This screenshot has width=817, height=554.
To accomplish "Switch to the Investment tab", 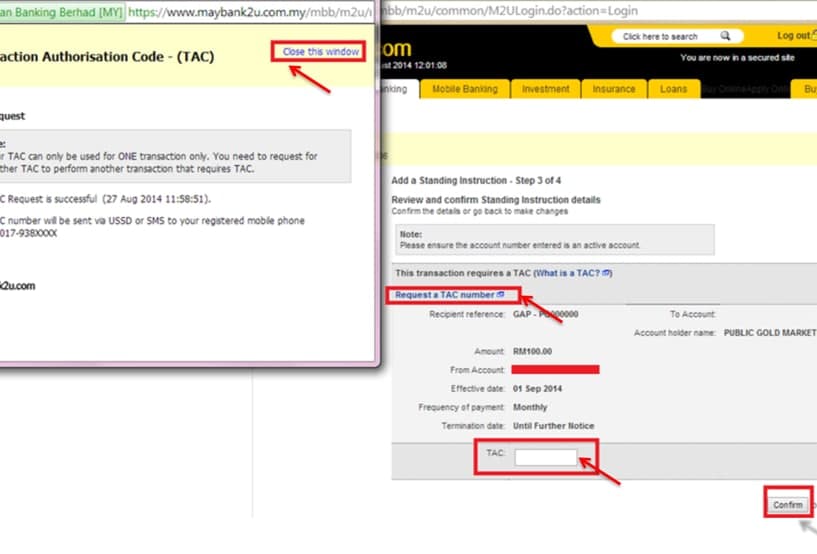I will pos(546,89).
